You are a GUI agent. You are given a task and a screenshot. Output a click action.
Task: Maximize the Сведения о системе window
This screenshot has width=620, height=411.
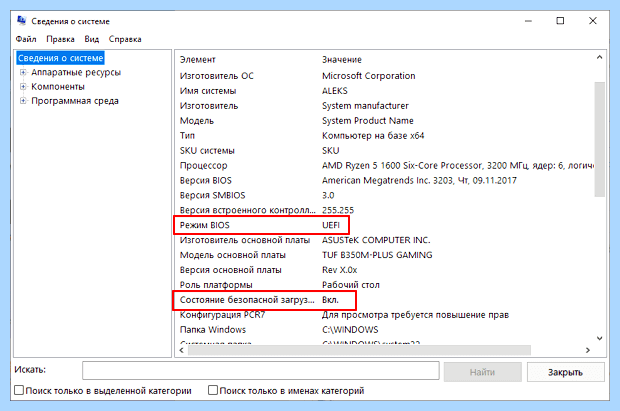coord(560,21)
